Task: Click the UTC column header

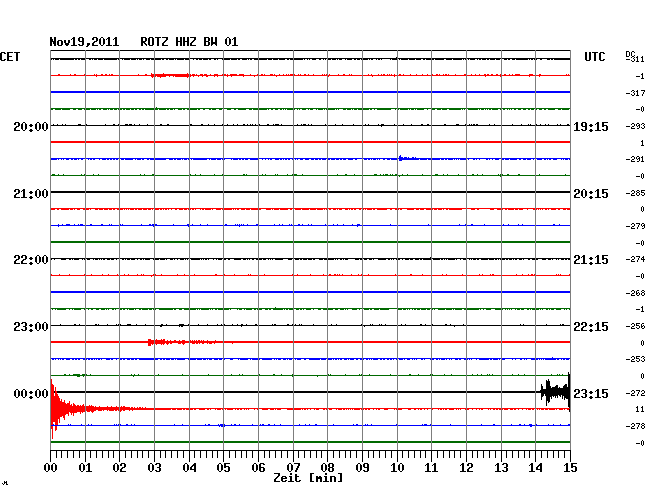Action: click(x=595, y=57)
